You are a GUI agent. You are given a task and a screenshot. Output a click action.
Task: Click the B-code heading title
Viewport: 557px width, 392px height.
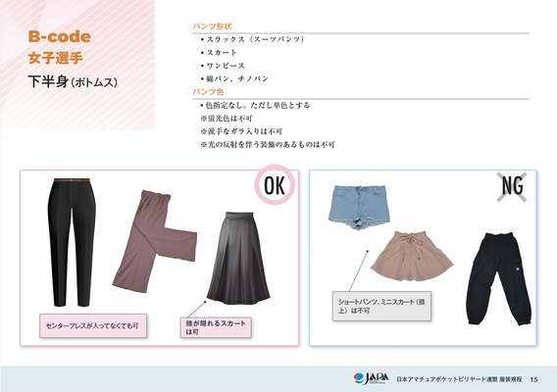point(59,36)
